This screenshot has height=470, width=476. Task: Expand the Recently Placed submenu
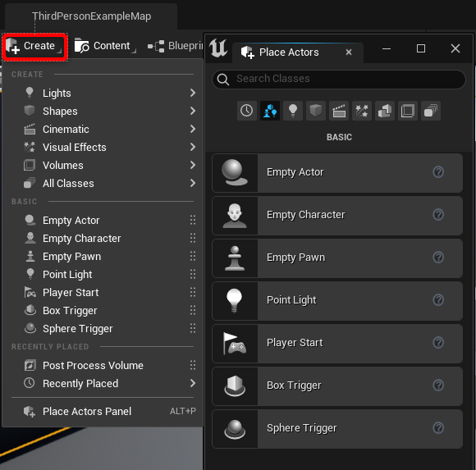click(103, 384)
